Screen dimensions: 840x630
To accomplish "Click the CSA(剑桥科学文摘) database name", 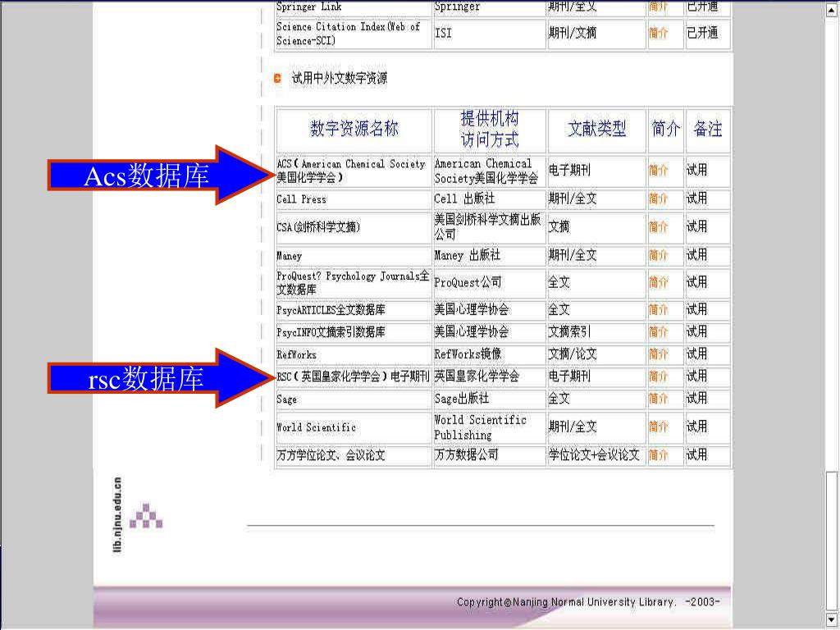I will click(319, 227).
